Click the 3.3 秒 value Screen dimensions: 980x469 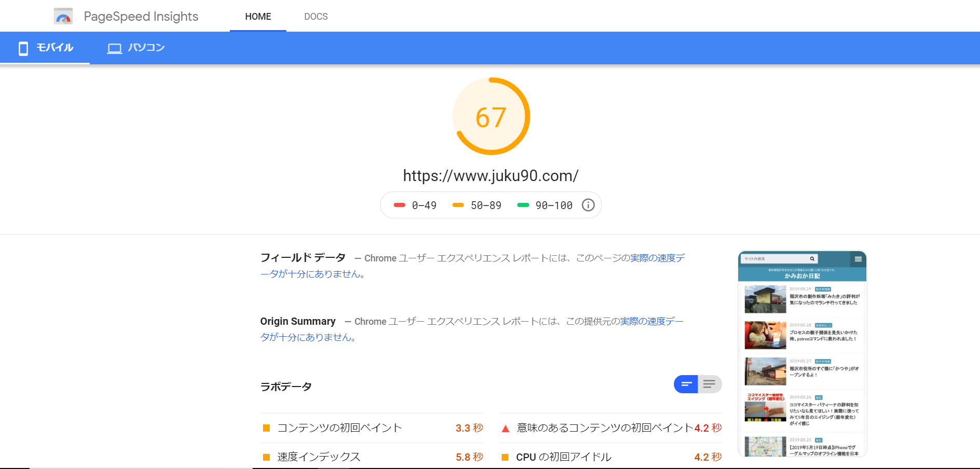[x=470, y=427]
